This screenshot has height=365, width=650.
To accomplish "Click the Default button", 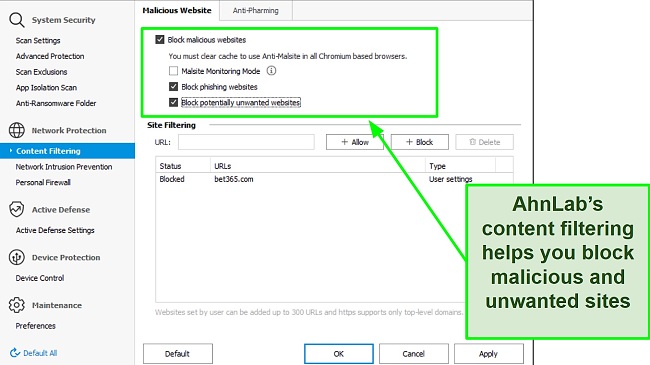I will coord(178,354).
